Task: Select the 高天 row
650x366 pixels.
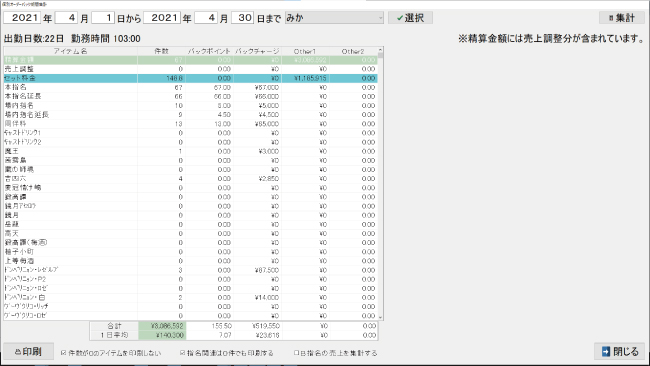Action: [191, 234]
